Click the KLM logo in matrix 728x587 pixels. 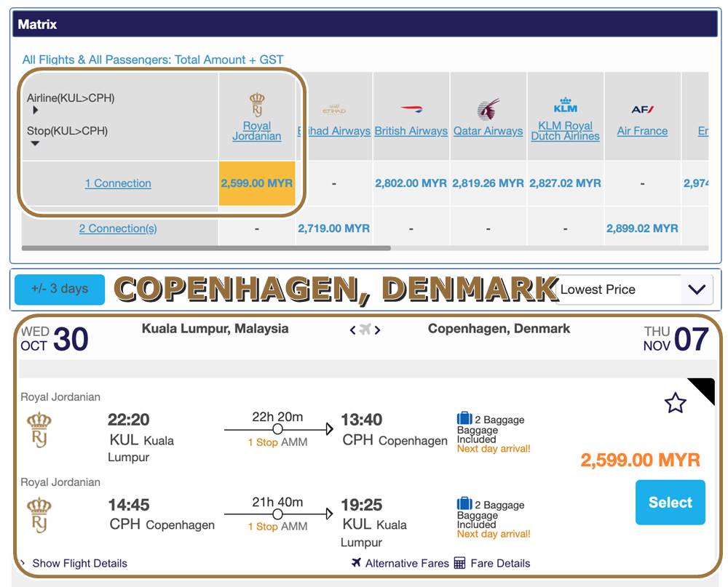pyautogui.click(x=565, y=105)
